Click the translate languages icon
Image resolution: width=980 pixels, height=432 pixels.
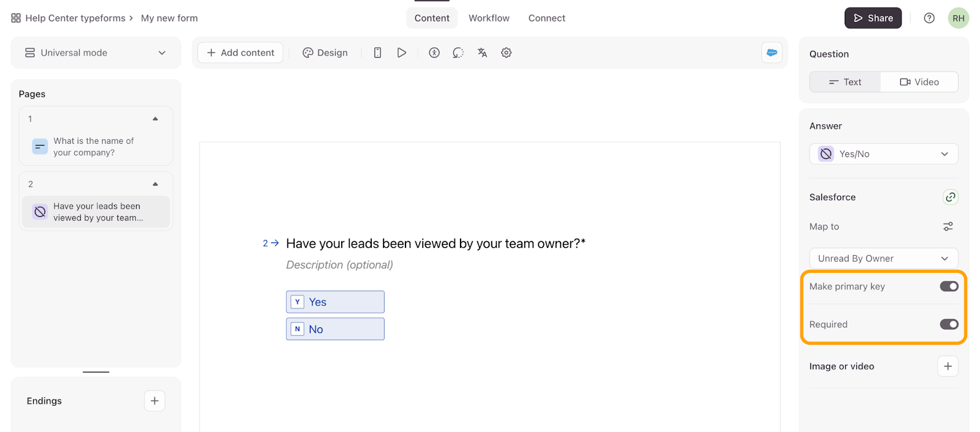(x=482, y=53)
